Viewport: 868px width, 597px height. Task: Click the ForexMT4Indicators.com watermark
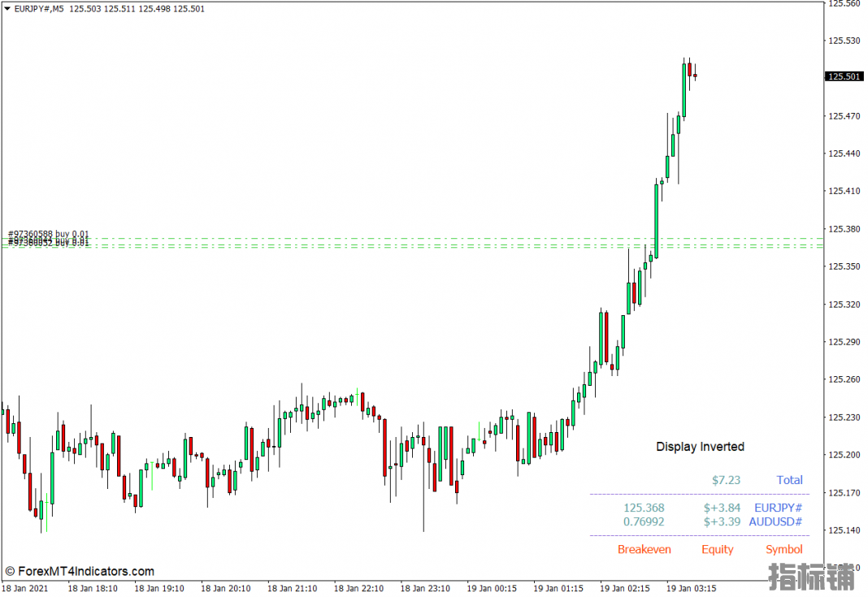(x=79, y=572)
